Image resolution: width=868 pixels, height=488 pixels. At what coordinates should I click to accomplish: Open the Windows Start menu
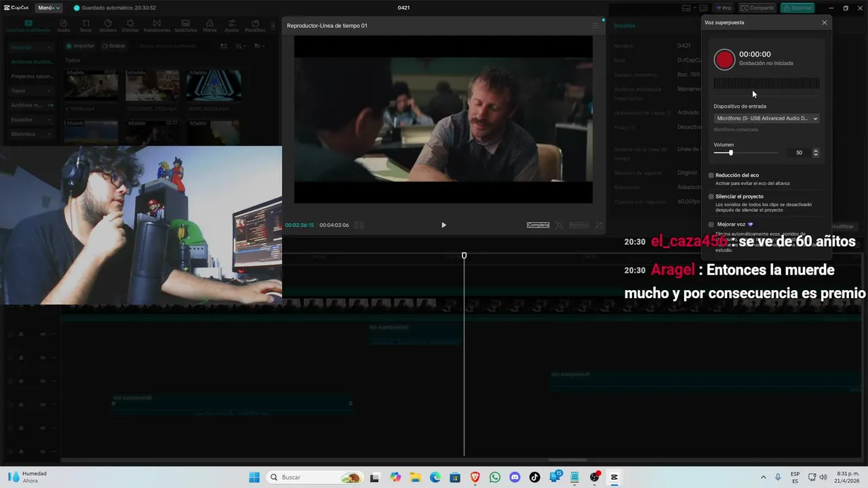click(x=254, y=477)
